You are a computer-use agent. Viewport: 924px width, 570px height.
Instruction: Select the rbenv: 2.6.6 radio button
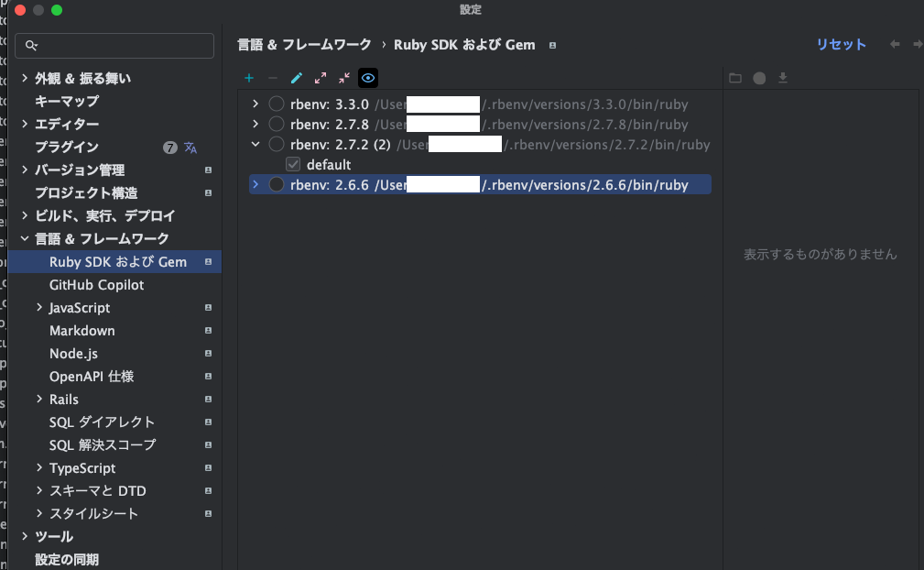[277, 184]
